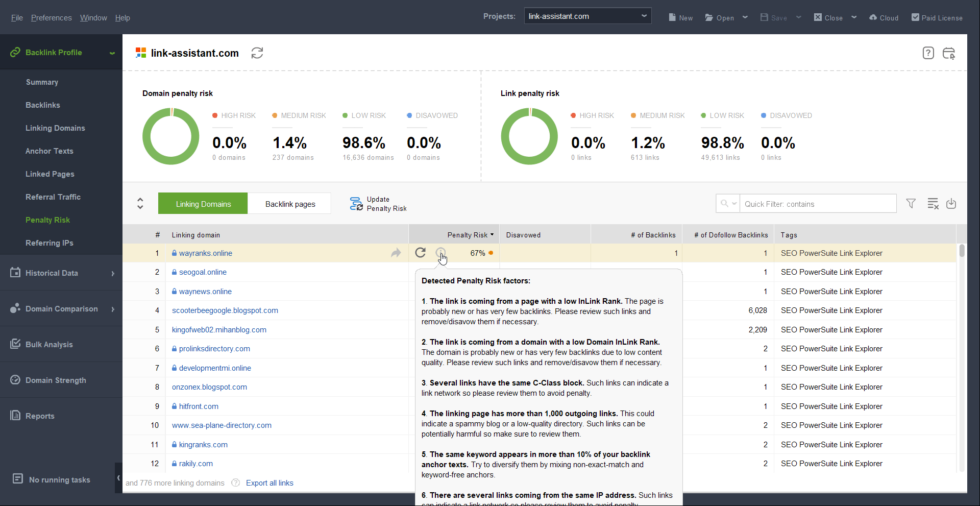Open the seogoal.online domain link
Screen dimensions: 980x506
click(203, 272)
